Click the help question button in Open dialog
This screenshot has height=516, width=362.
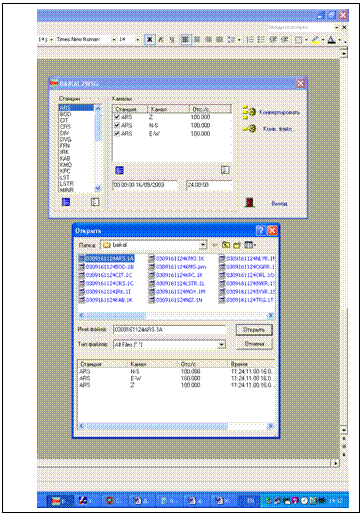[261, 230]
